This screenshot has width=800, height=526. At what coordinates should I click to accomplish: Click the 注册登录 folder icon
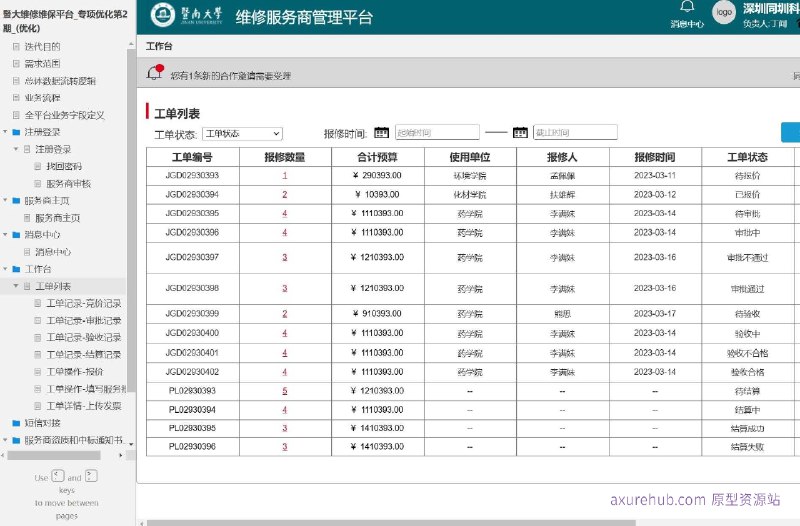click(16, 132)
